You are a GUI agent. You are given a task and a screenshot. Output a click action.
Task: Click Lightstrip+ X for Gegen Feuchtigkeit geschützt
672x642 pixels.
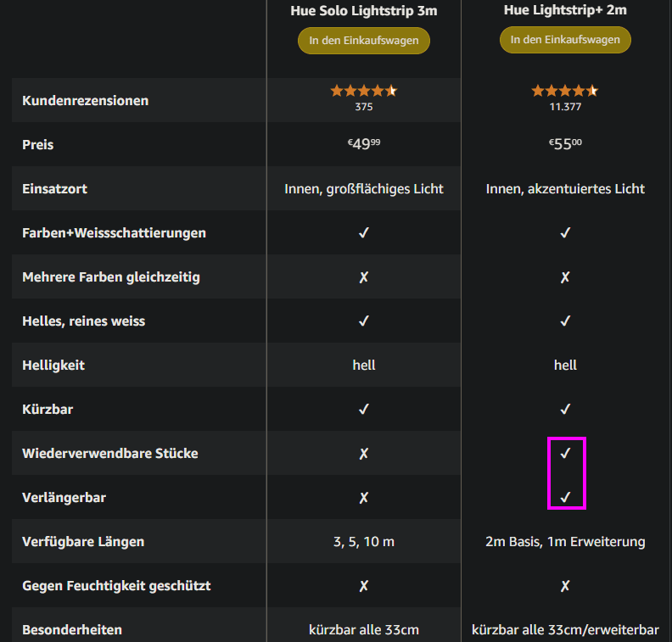(x=565, y=586)
